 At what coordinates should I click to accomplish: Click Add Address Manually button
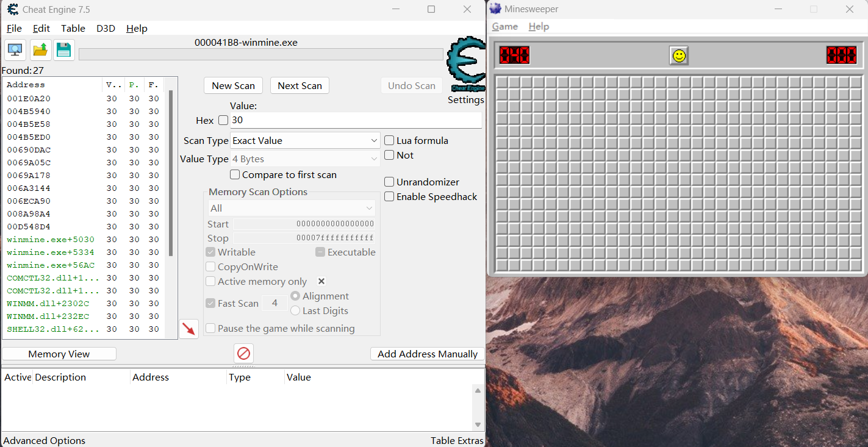click(x=427, y=354)
